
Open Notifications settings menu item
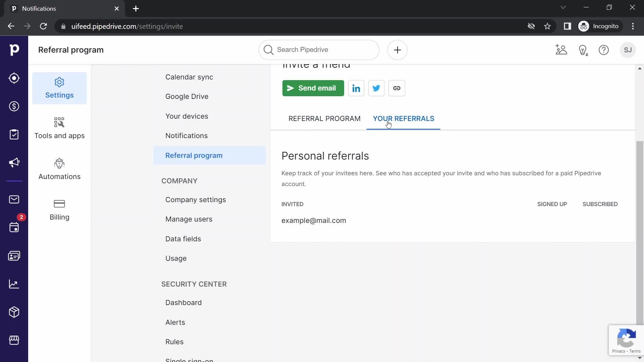point(186,136)
